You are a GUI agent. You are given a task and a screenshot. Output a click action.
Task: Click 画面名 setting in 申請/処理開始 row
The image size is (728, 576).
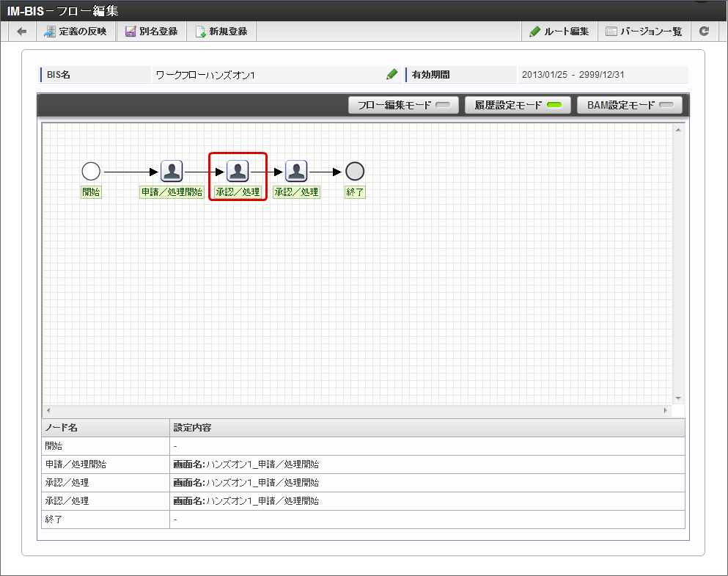click(246, 464)
